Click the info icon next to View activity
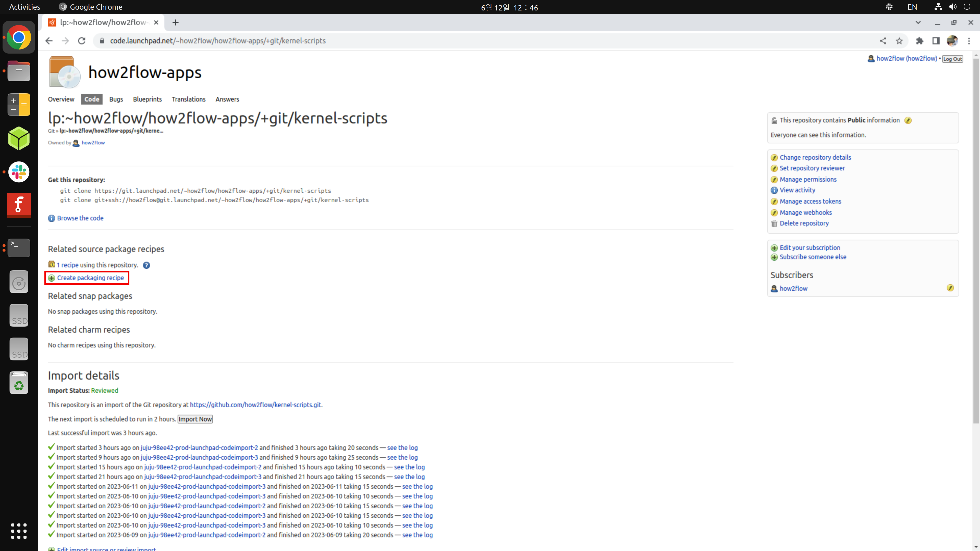Screen dimensions: 980x551 coord(775,190)
